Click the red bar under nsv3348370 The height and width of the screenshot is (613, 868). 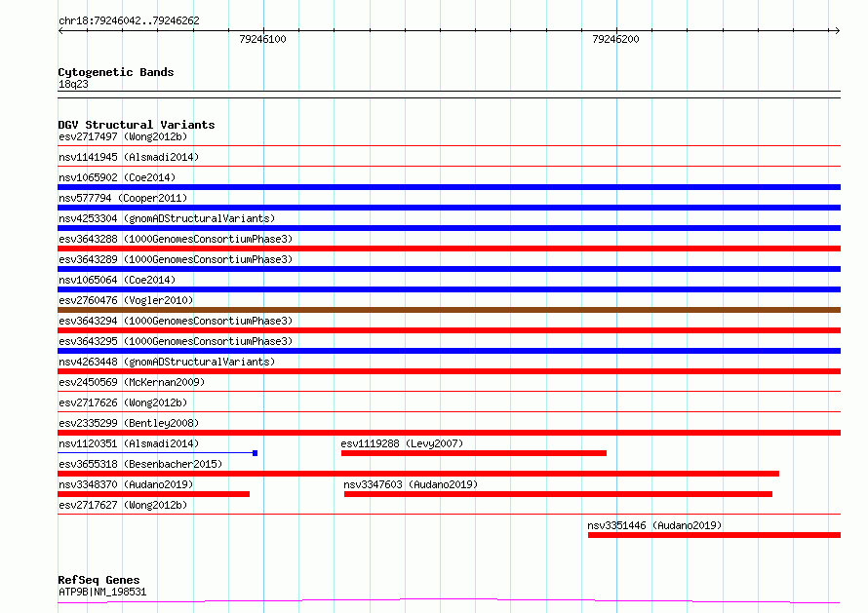pyautogui.click(x=154, y=494)
